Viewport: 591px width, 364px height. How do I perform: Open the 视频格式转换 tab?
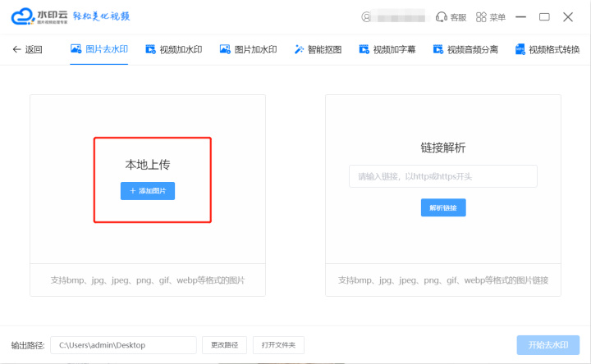click(x=547, y=49)
